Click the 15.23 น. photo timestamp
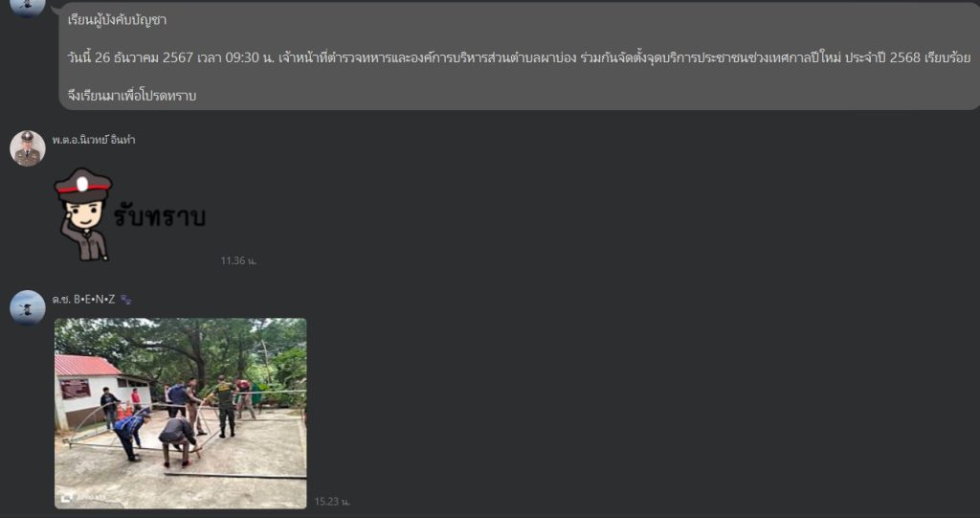The height and width of the screenshot is (518, 980). click(332, 502)
